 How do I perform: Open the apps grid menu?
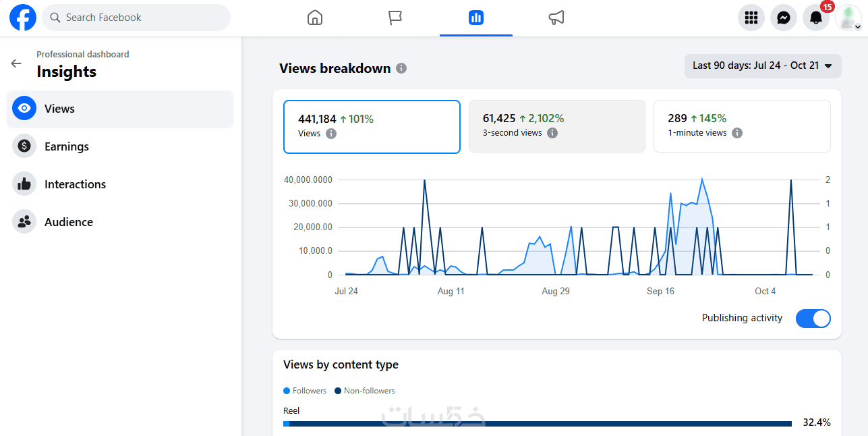751,18
